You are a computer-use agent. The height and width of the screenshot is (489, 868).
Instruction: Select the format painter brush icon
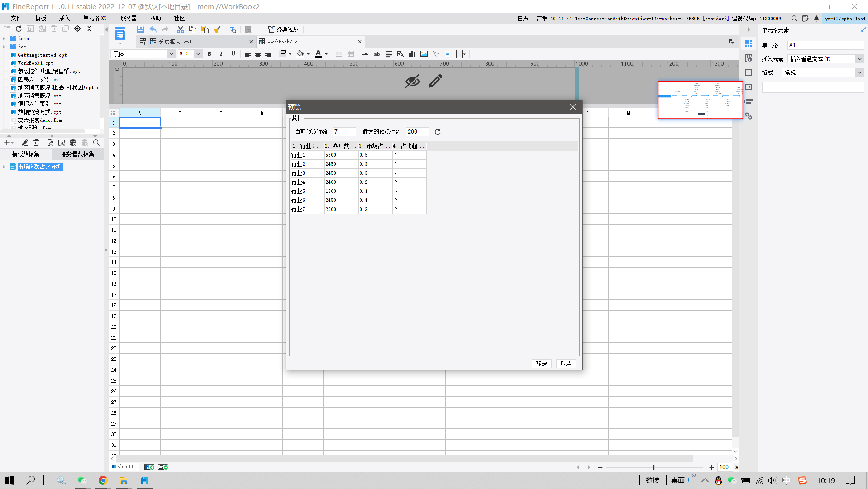tap(217, 29)
